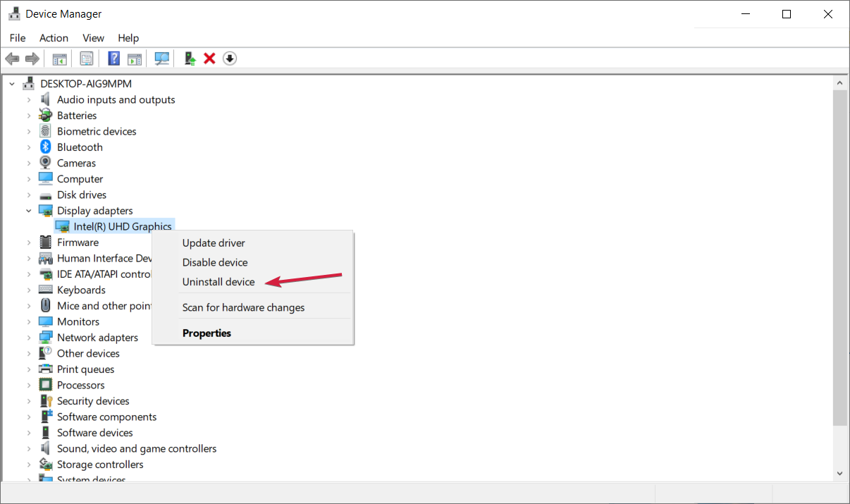Select the Sound, video and game controllers icon
Viewport: 850px width, 504px height.
46,448
